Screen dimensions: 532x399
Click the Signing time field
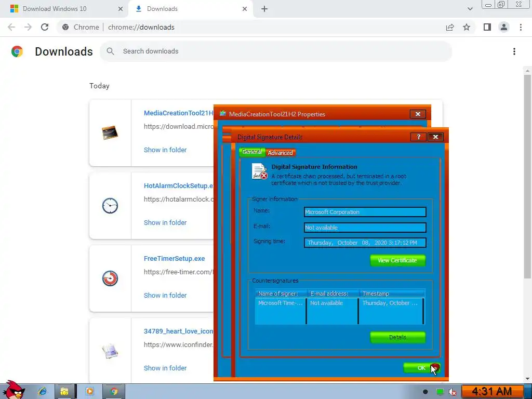pyautogui.click(x=365, y=243)
